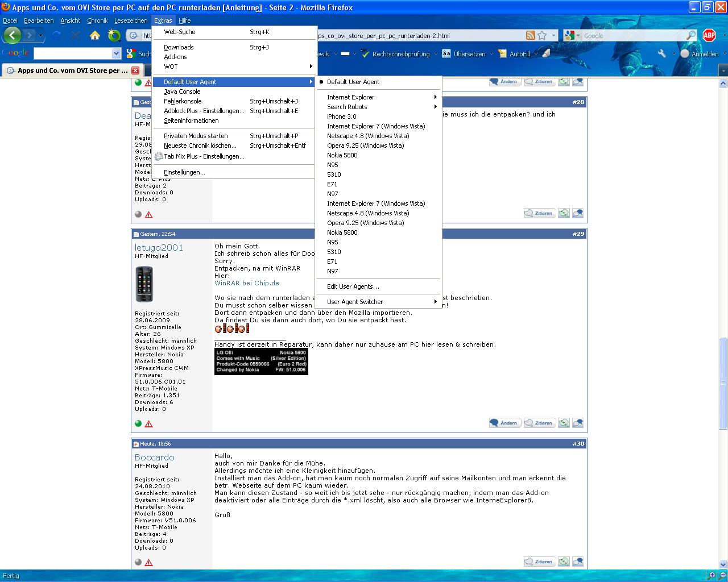Close the Apps und Co. tab
This screenshot has height=582, width=728.
click(x=135, y=70)
